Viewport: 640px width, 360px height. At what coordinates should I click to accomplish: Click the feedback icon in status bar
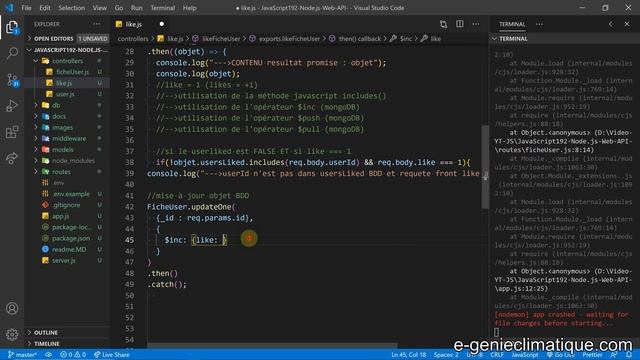click(x=614, y=355)
